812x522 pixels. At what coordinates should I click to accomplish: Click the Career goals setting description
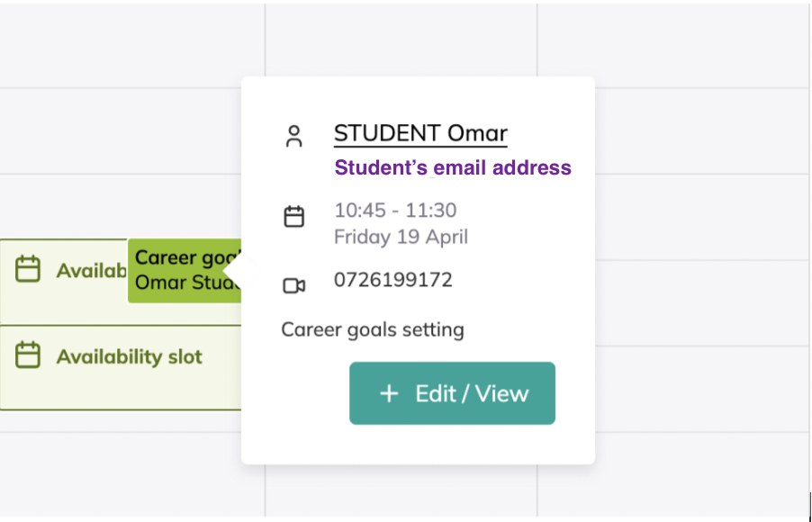point(373,329)
